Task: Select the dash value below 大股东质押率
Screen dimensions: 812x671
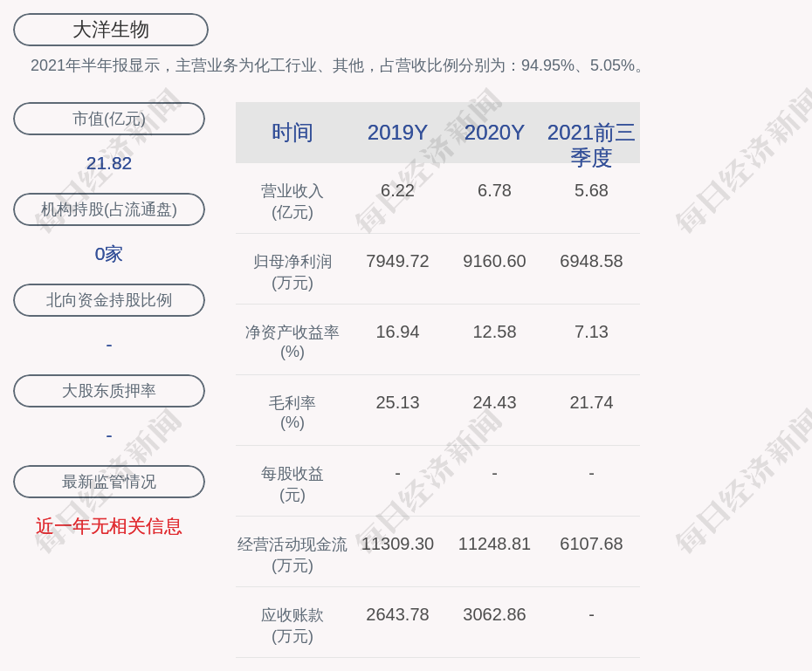Action: pos(109,435)
